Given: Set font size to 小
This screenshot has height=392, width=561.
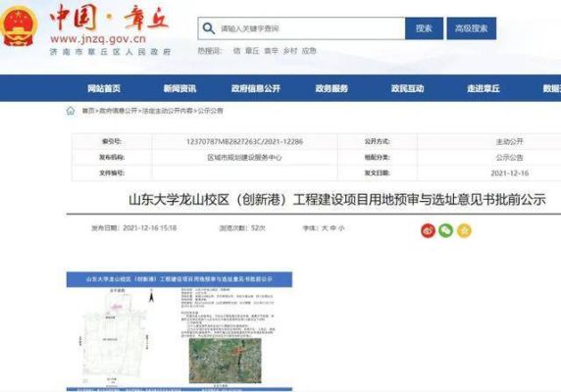Looking at the screenshot, I should point(341,228).
